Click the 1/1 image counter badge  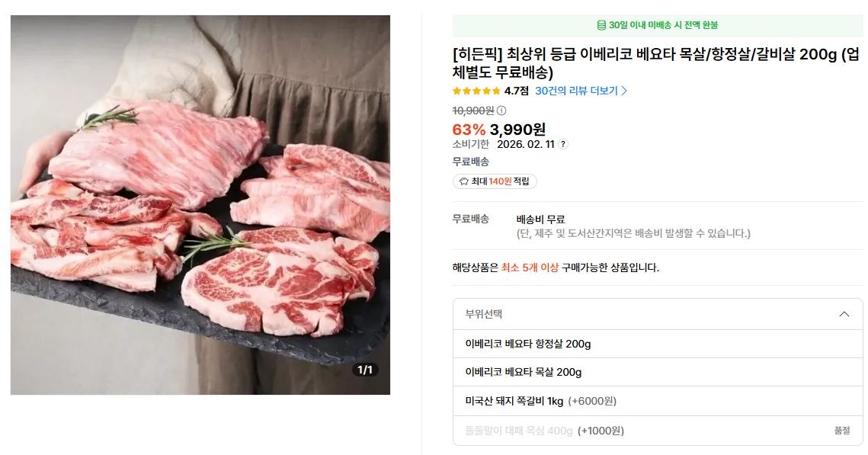tap(365, 370)
